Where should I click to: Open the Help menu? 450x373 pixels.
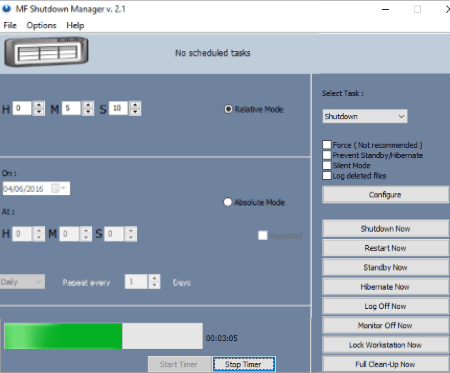(x=75, y=25)
